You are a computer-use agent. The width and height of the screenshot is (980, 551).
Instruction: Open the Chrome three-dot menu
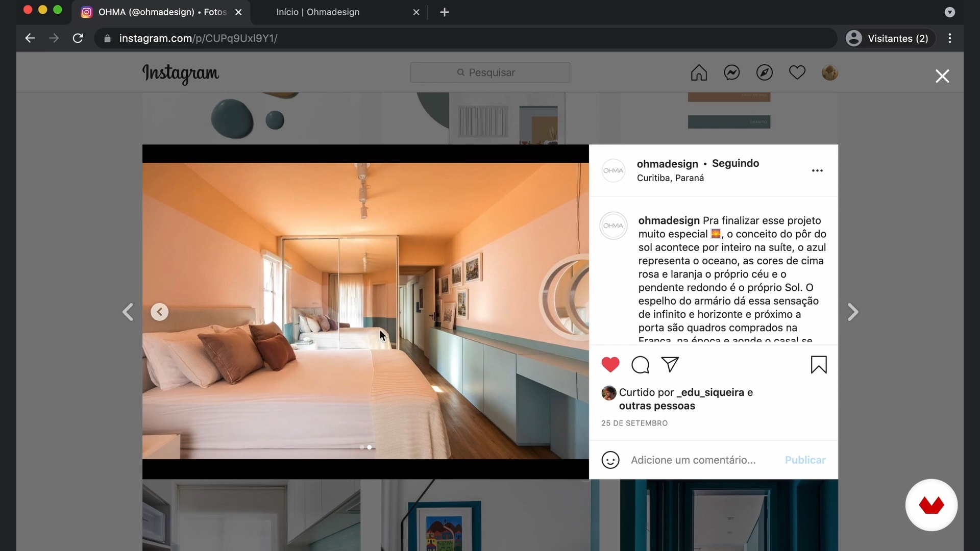[x=950, y=38]
